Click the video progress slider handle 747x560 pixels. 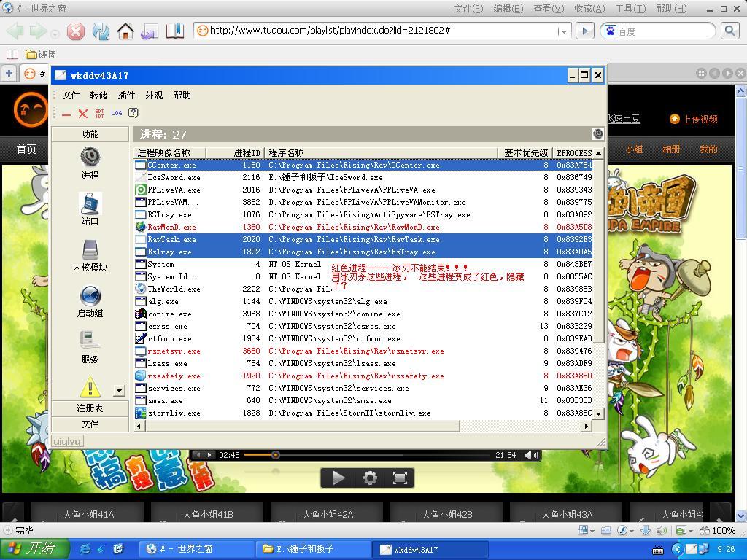(275, 455)
